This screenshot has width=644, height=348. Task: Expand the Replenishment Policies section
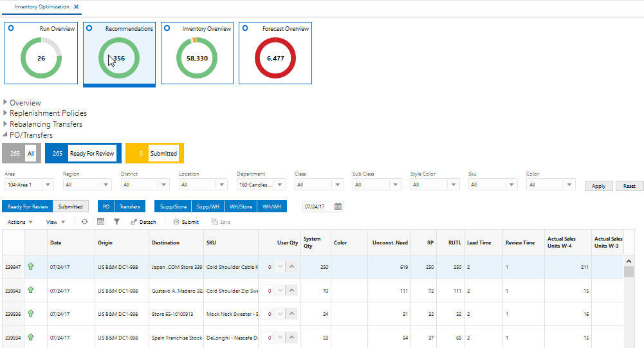tap(5, 113)
